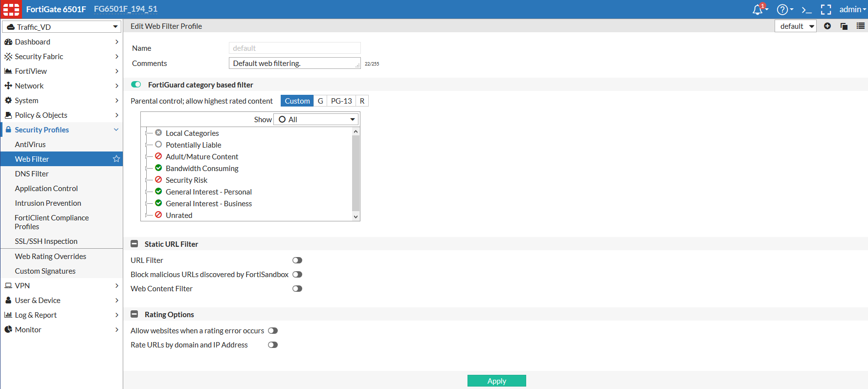Collapse the Security Profiles menu chevron
Image resolution: width=868 pixels, height=389 pixels.
tap(116, 130)
